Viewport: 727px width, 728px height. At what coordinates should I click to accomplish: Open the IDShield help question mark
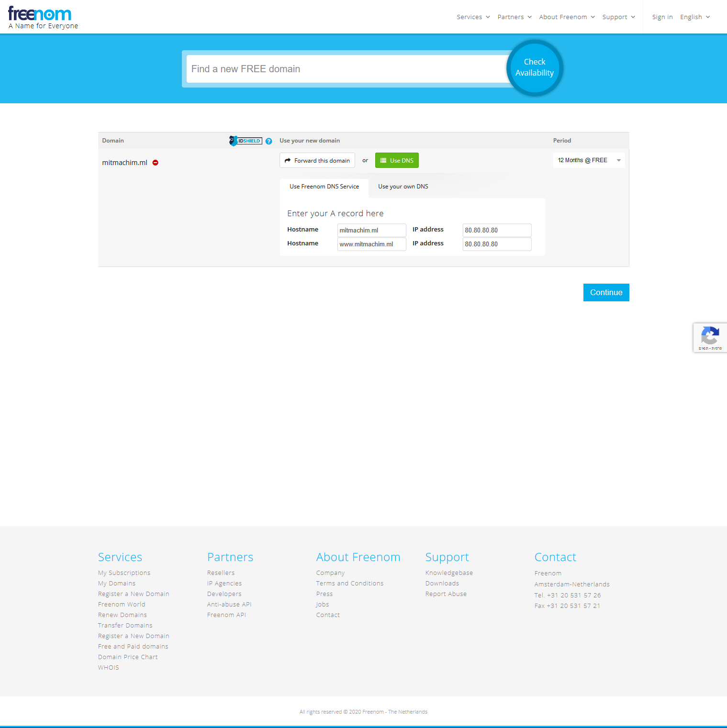[268, 141]
